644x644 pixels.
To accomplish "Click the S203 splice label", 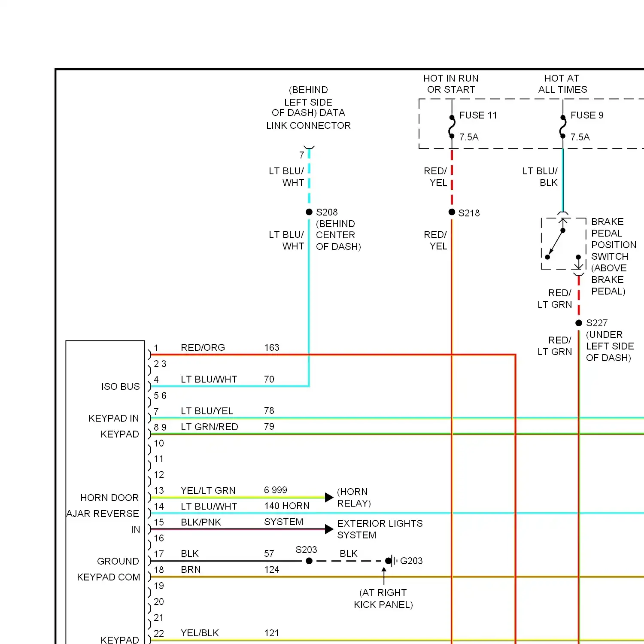I will pos(306,550).
